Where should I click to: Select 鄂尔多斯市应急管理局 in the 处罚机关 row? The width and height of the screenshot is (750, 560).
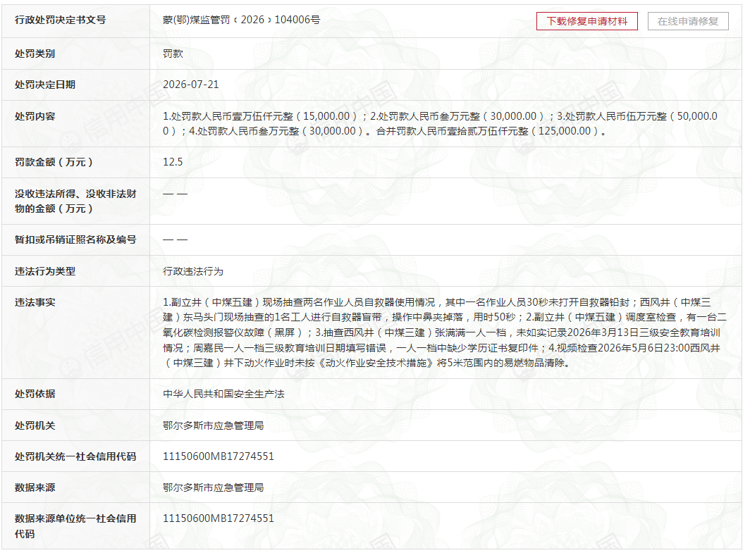214,425
